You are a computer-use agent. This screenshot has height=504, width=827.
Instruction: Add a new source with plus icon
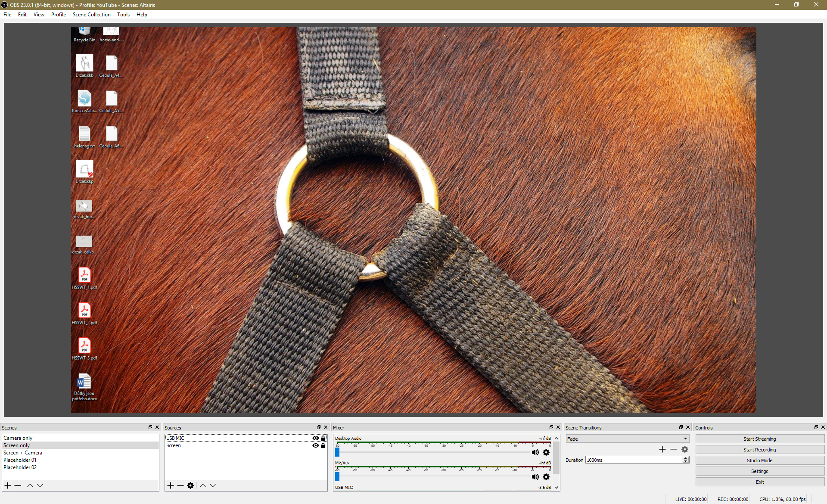[x=171, y=485]
